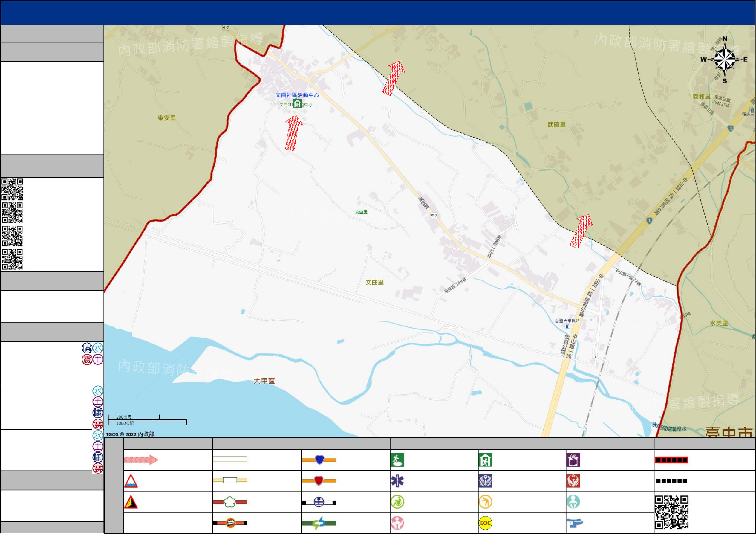The width and height of the screenshot is (756, 534).
Task: Click the pink welfare institution legend icon
Action: (x=397, y=523)
